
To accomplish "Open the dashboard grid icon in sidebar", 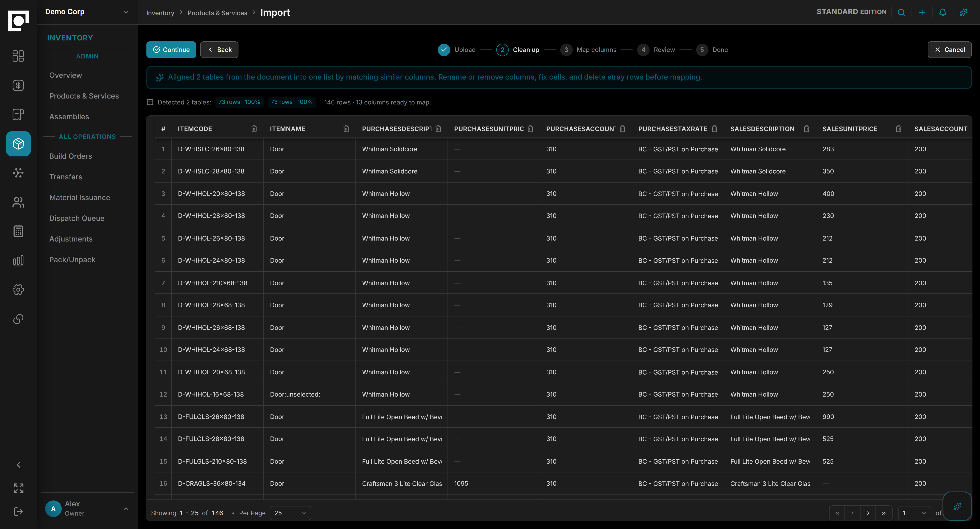I will tap(18, 56).
